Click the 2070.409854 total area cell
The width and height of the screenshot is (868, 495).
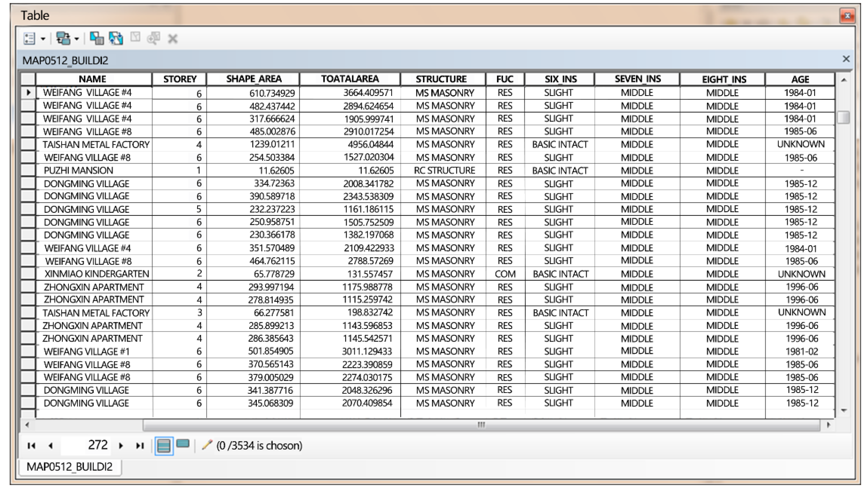(x=350, y=403)
